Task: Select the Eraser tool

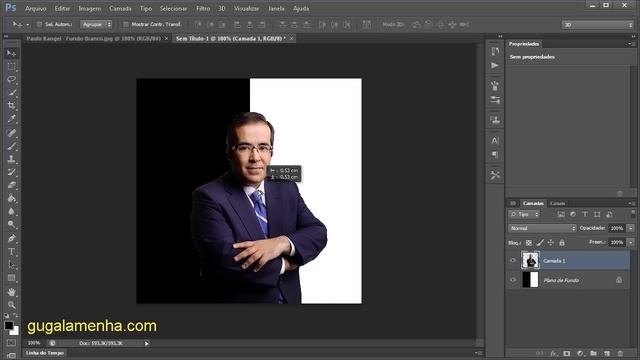Action: pyautogui.click(x=11, y=185)
